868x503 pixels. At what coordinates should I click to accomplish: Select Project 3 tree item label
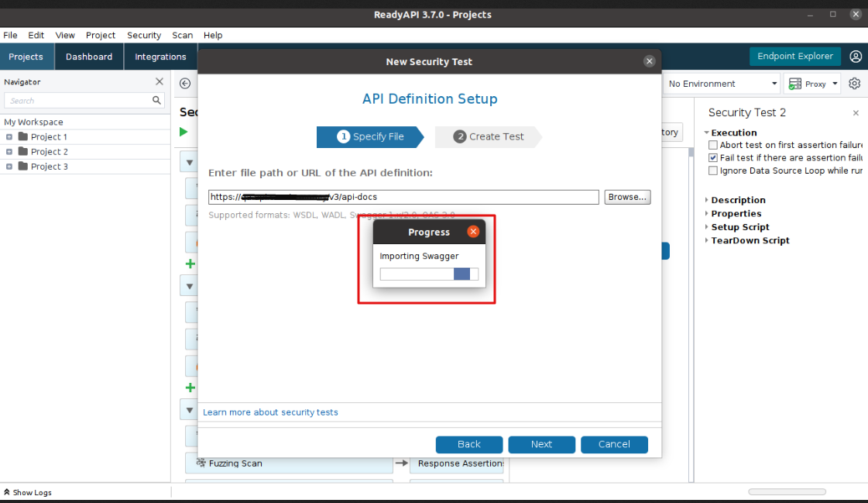point(50,167)
